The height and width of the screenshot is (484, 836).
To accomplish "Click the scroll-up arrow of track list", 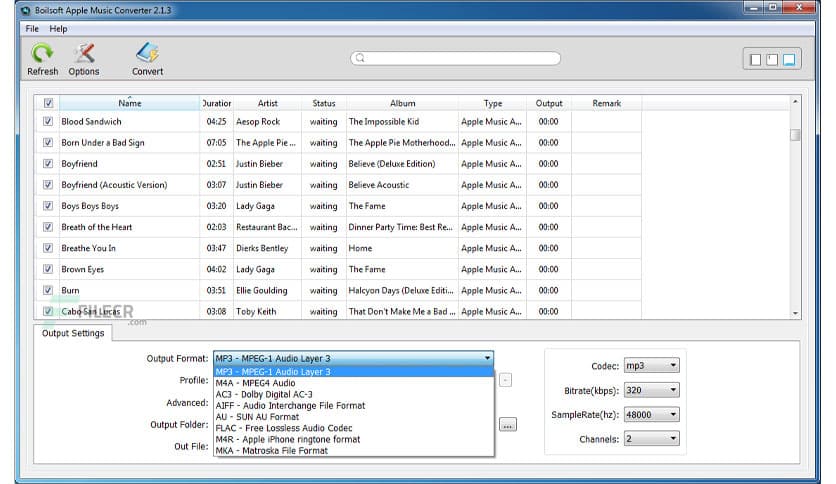I will pos(795,101).
